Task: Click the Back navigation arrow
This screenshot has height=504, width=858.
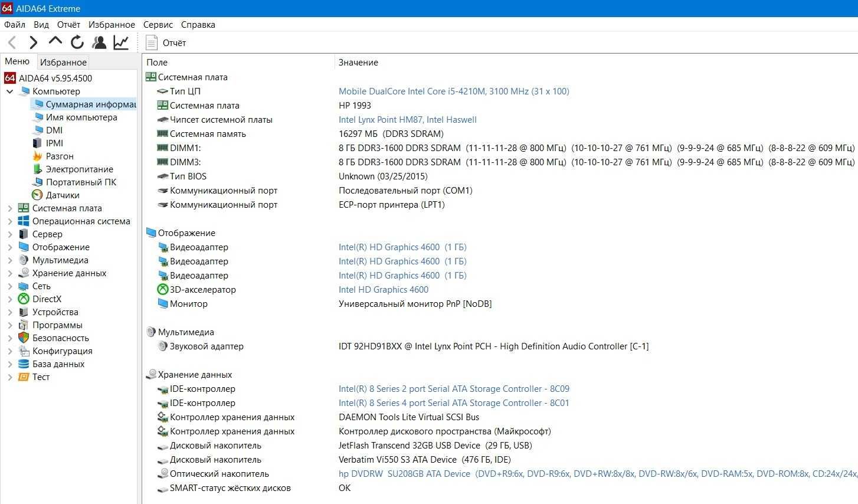Action: [x=12, y=42]
